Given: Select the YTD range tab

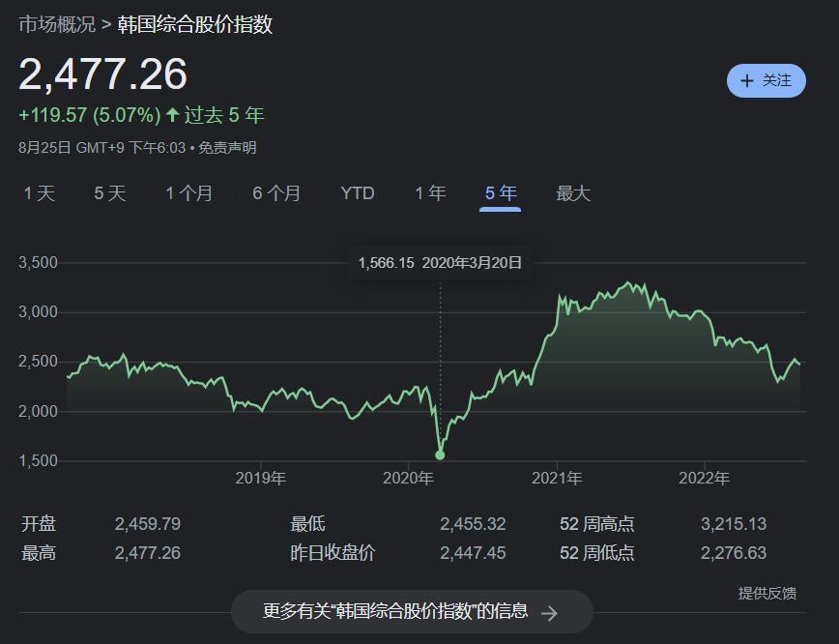Looking at the screenshot, I should tap(357, 193).
